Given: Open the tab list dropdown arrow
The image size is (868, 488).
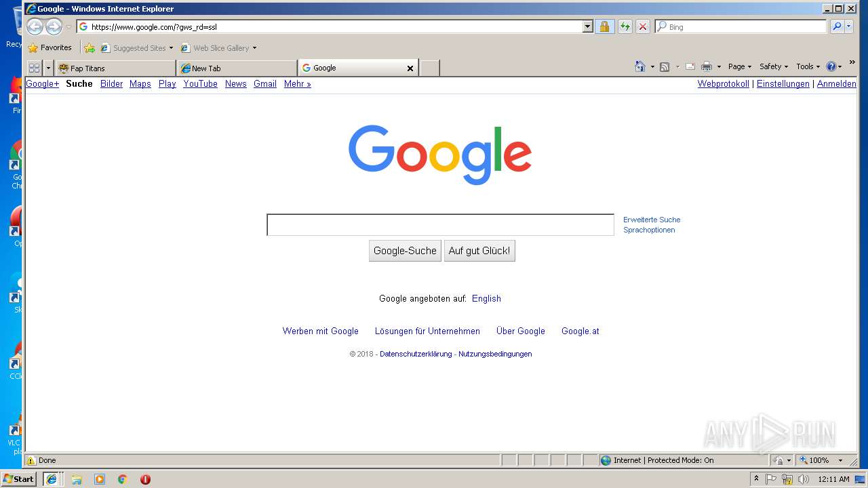Looking at the screenshot, I should [x=48, y=68].
